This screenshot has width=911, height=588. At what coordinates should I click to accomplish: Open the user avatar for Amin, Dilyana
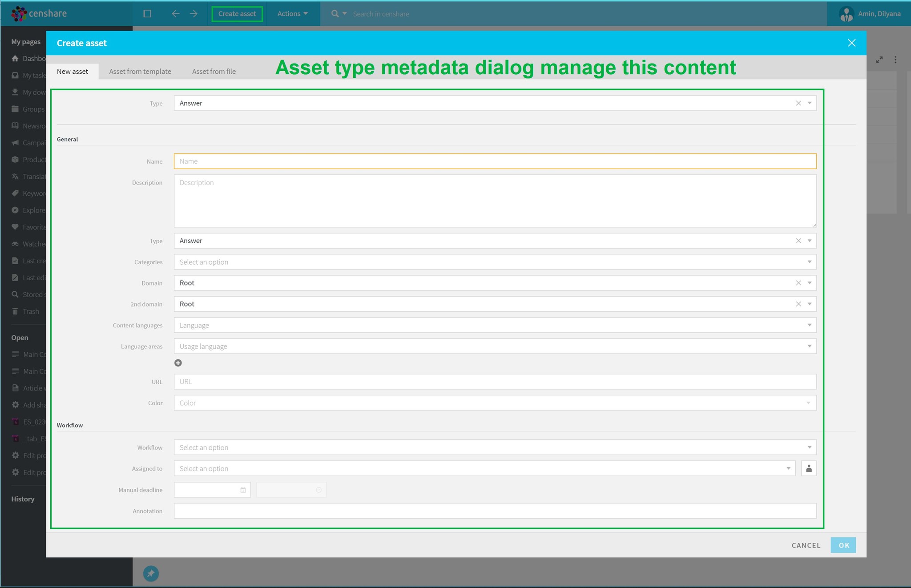(846, 14)
